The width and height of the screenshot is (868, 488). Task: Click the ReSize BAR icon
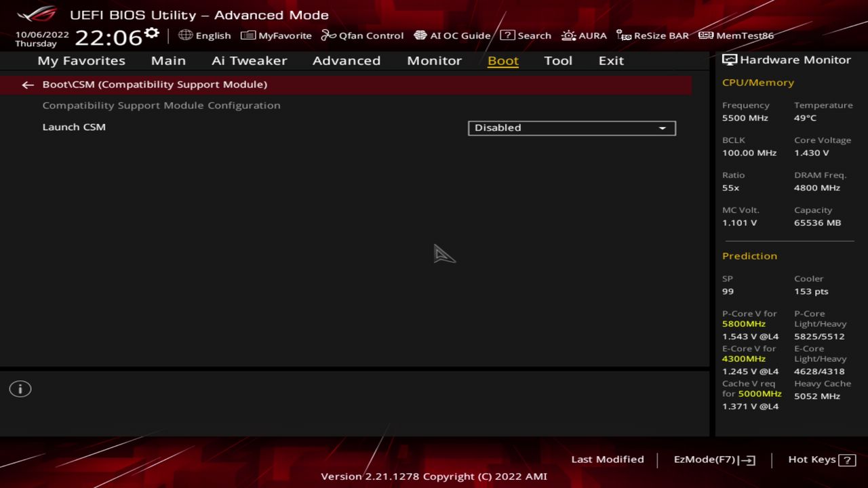(x=624, y=35)
